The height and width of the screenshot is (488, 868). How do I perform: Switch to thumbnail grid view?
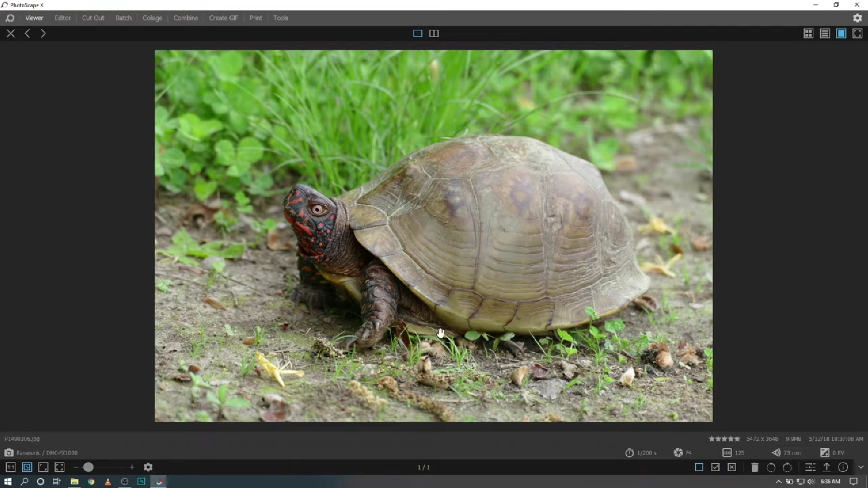808,33
